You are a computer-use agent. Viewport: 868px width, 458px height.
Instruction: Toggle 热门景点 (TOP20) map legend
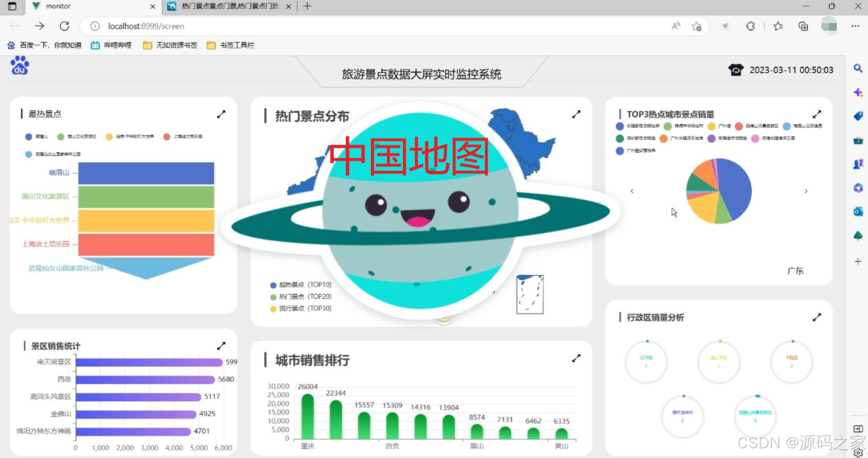tap(301, 297)
